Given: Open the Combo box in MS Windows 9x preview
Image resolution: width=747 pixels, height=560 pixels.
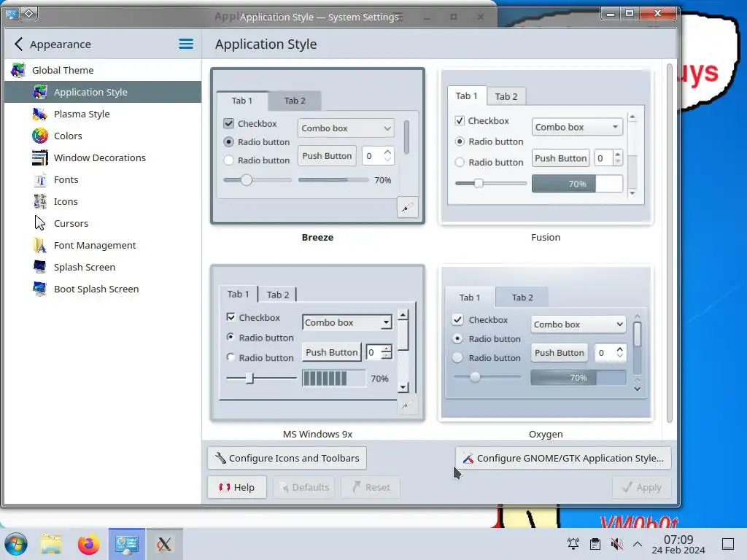Looking at the screenshot, I should [x=347, y=322].
